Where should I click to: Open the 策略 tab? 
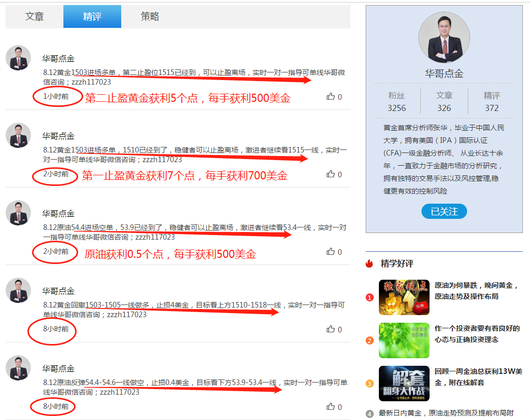coord(150,16)
